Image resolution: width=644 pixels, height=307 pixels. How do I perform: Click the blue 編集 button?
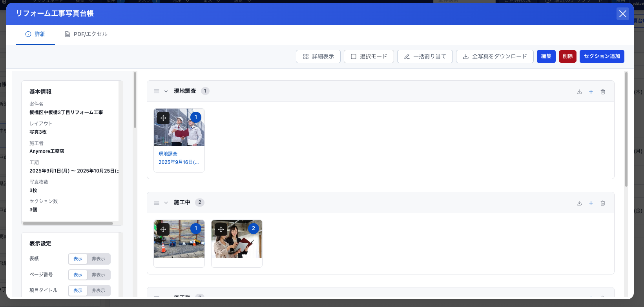(546, 56)
